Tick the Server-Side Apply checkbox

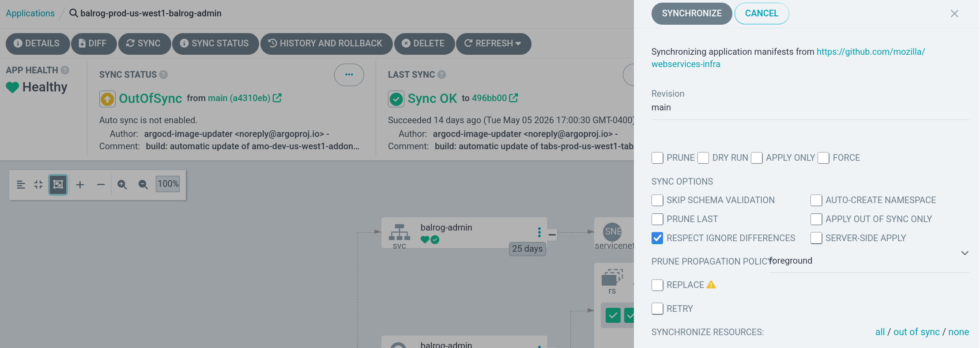pos(816,238)
